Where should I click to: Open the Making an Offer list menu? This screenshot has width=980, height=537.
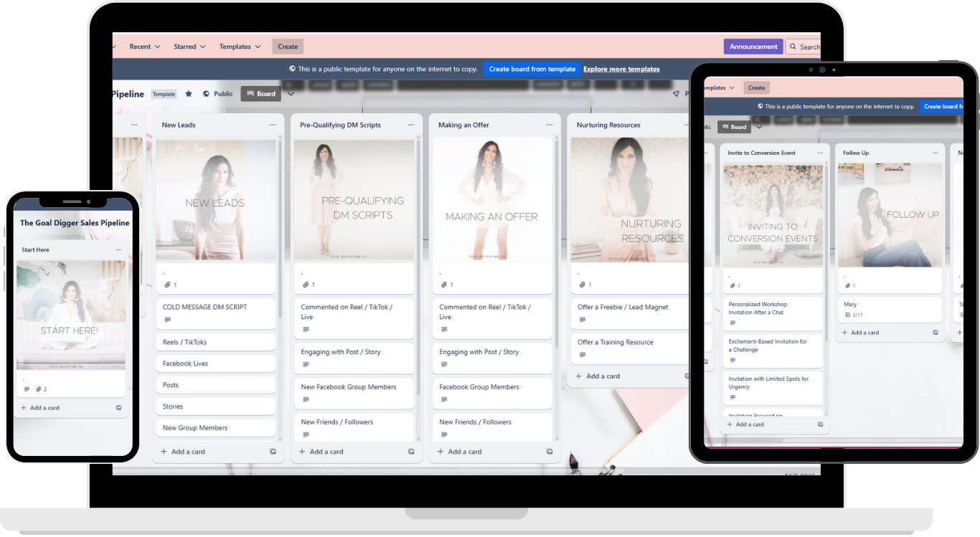(550, 125)
